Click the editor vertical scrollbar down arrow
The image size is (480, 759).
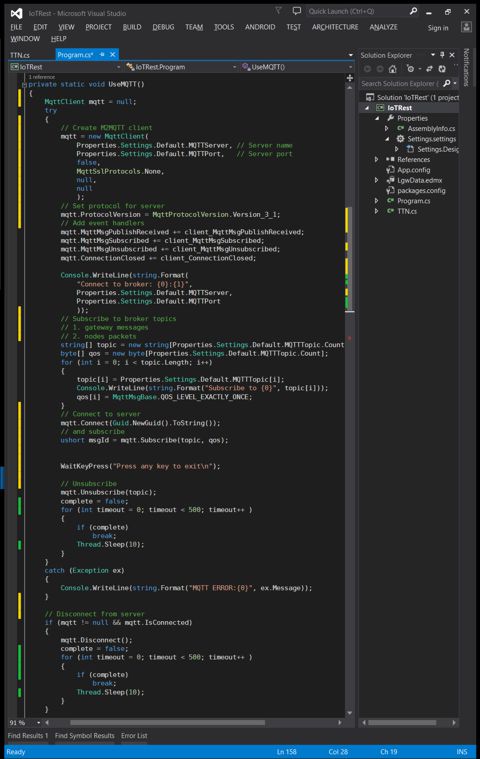pos(350,713)
